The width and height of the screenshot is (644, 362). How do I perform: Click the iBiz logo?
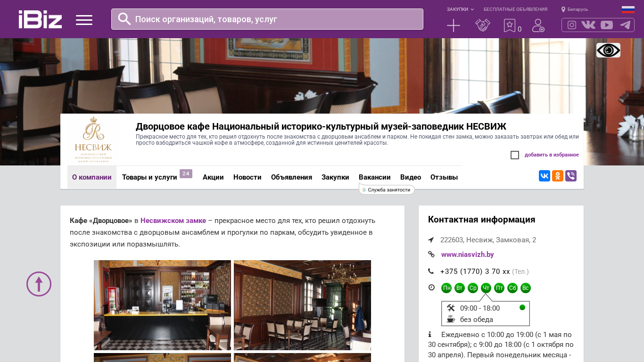click(x=40, y=19)
